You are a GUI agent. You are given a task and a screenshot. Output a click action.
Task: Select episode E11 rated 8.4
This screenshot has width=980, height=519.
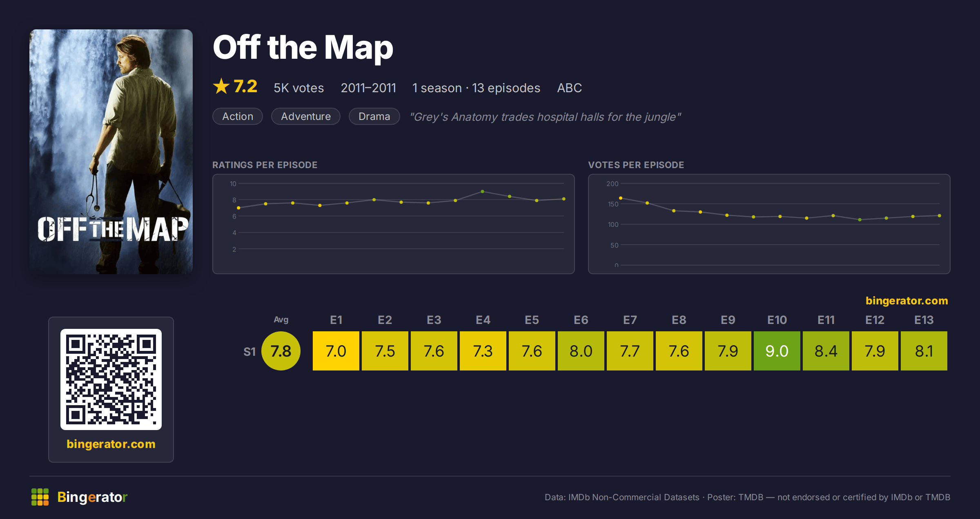[x=826, y=351]
